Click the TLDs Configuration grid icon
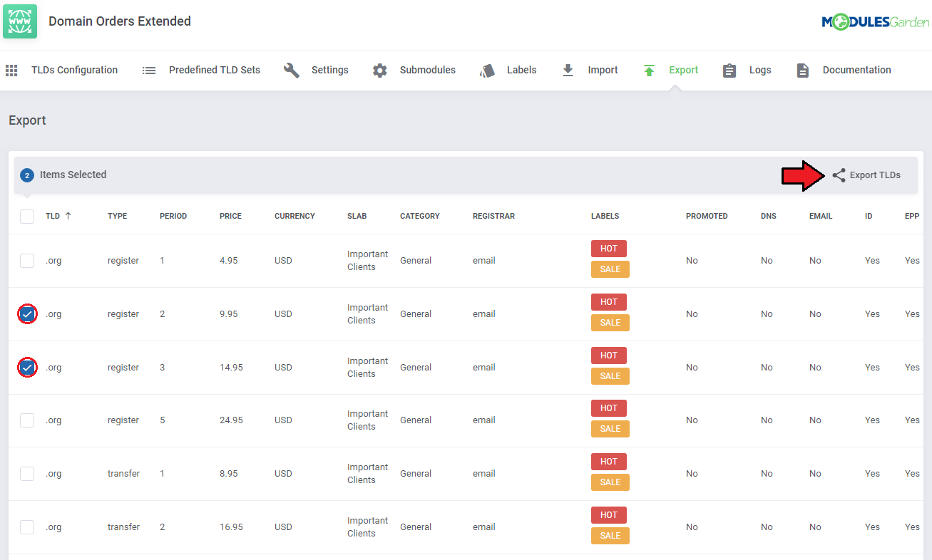The image size is (932, 560). click(11, 71)
